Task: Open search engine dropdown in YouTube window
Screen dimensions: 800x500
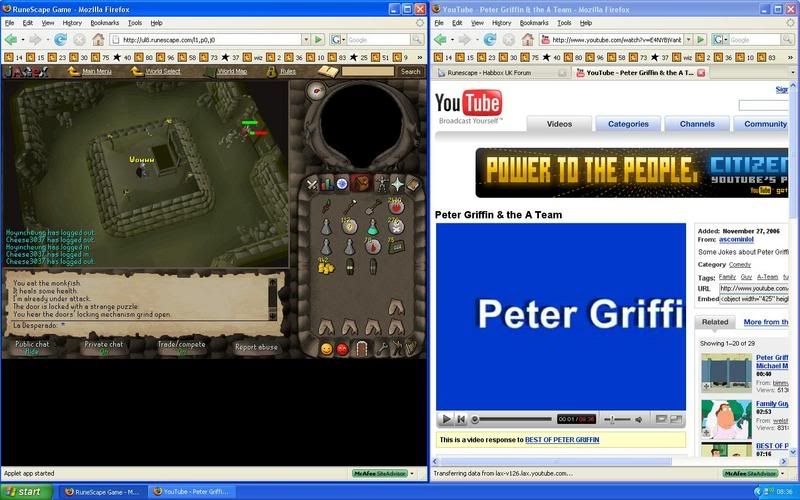Action: tap(720, 39)
